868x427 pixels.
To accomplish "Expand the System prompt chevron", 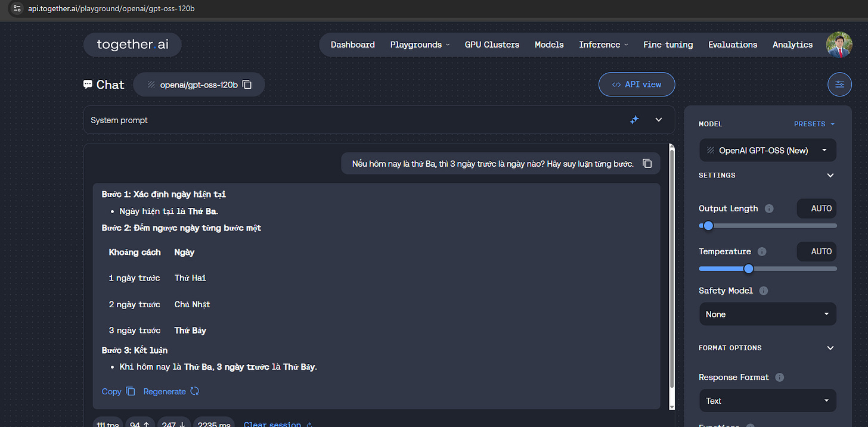I will (659, 120).
